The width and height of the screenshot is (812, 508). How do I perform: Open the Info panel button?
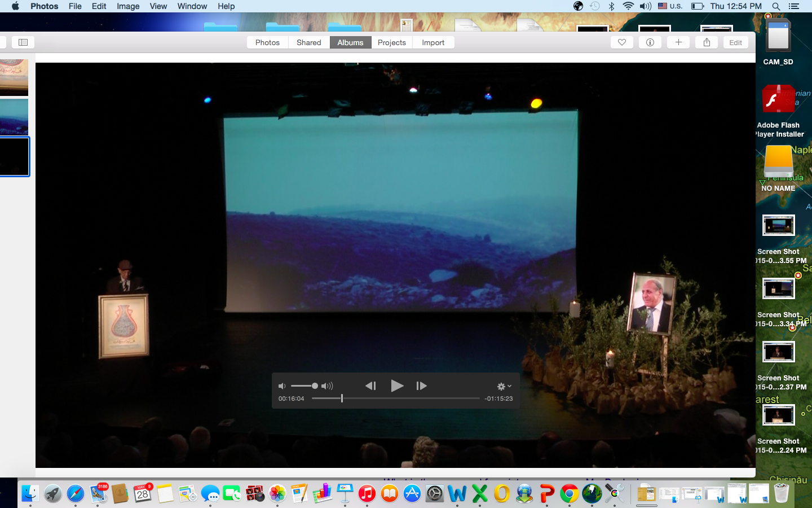click(650, 42)
